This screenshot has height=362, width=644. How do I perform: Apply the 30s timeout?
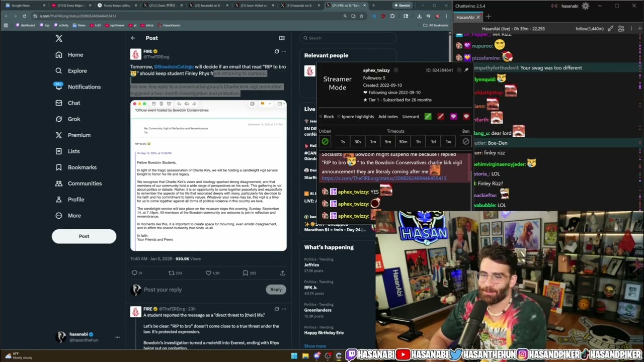358,142
